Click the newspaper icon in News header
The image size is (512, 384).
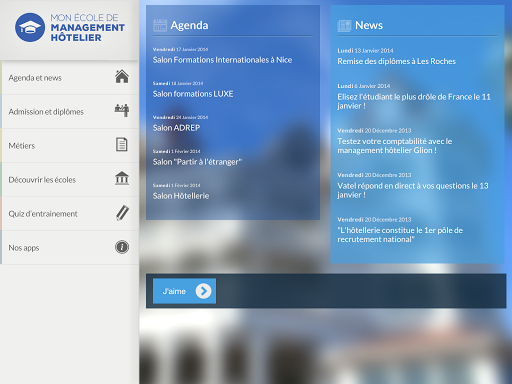[344, 26]
